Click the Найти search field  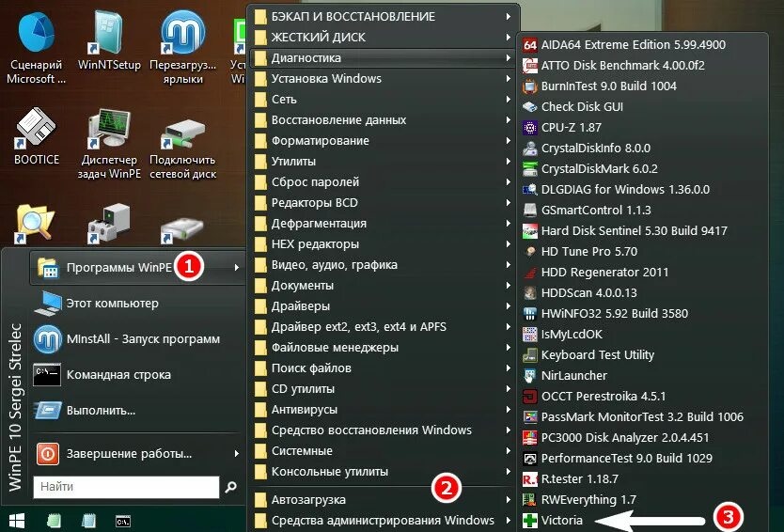coord(126,487)
